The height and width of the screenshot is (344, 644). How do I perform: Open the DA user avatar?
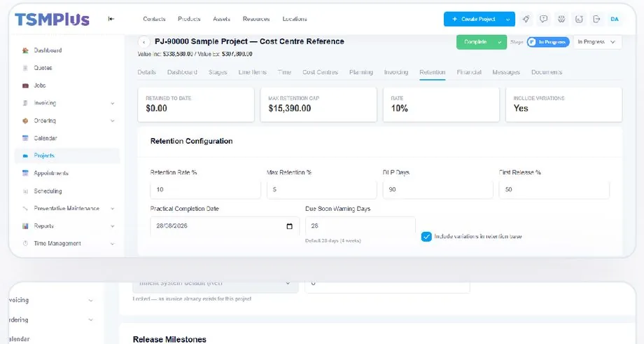click(615, 19)
